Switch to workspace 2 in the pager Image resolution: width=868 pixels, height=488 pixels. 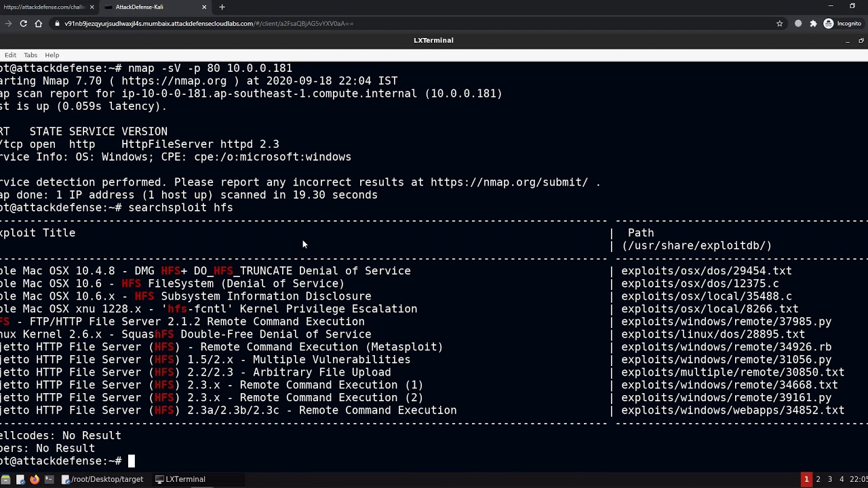pos(818,479)
